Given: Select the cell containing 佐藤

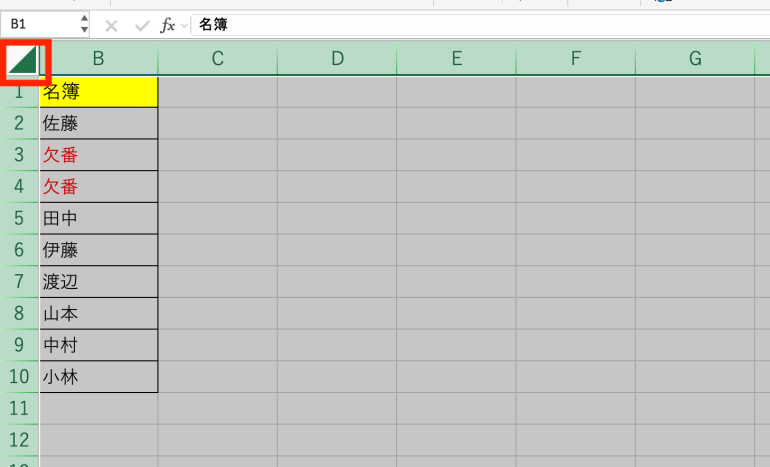Looking at the screenshot, I should pos(98,124).
